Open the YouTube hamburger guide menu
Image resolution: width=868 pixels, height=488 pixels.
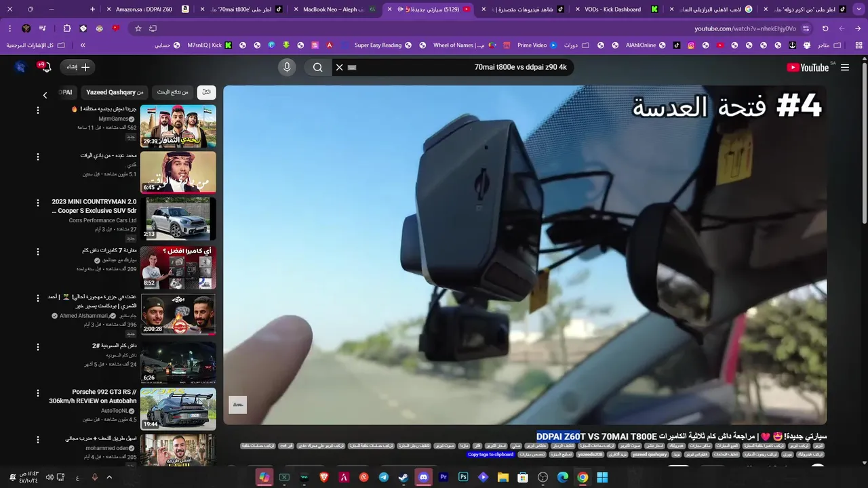(x=845, y=67)
